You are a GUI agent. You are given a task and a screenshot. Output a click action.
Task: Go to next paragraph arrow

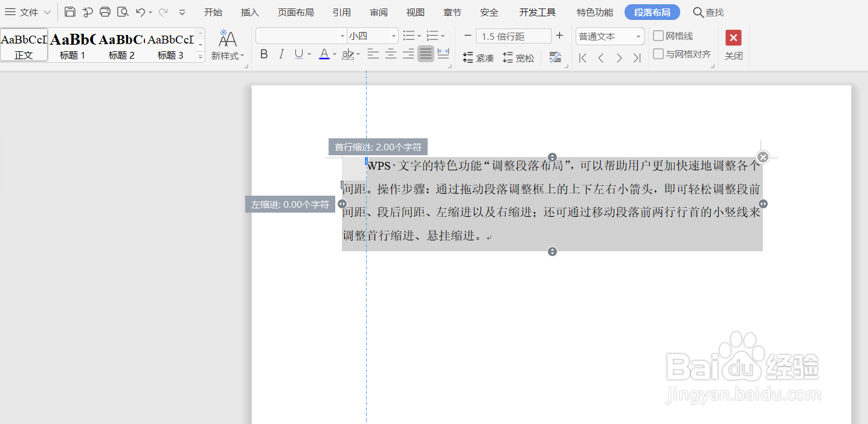[x=619, y=58]
